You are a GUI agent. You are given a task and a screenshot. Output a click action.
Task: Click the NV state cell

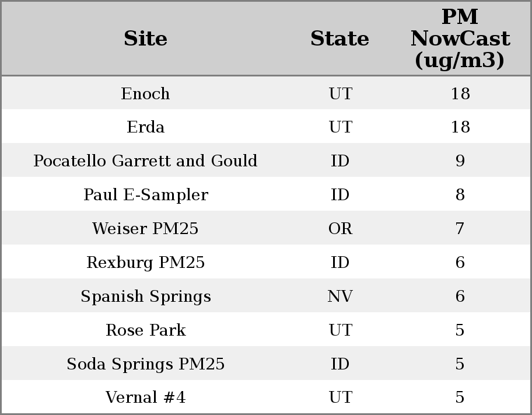340,297
